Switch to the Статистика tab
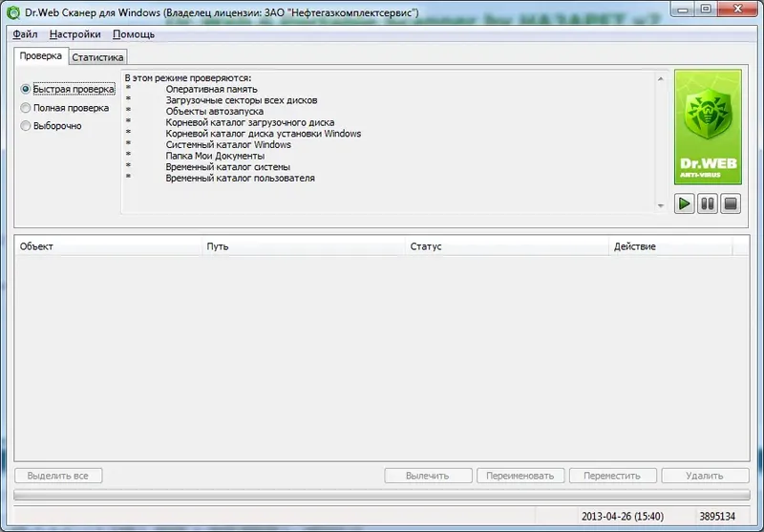The image size is (764, 532). (x=97, y=57)
